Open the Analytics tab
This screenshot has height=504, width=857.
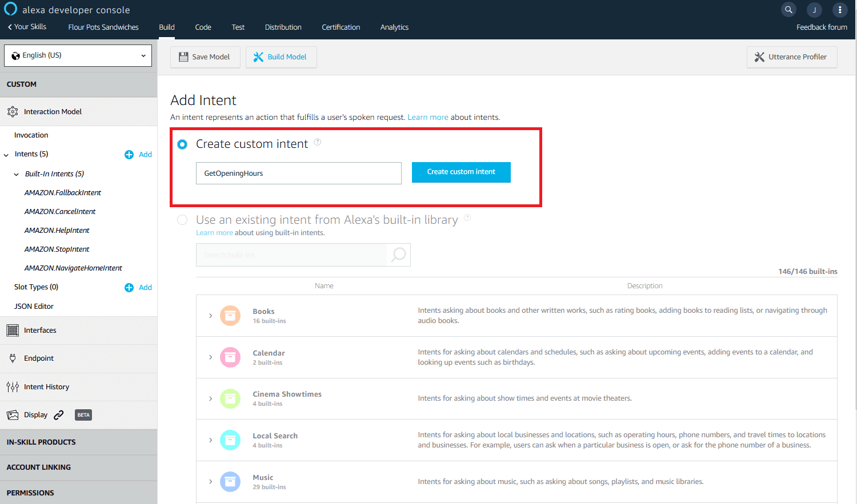394,27
